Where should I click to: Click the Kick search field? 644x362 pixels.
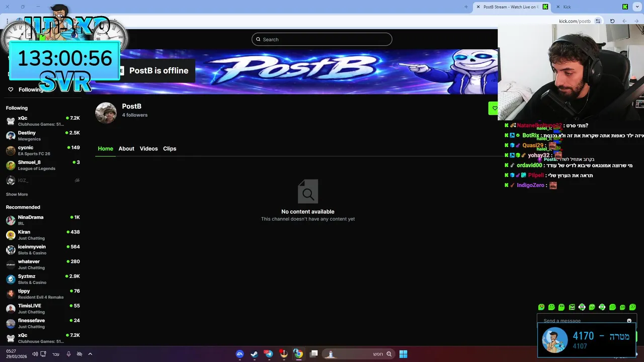[322, 39]
